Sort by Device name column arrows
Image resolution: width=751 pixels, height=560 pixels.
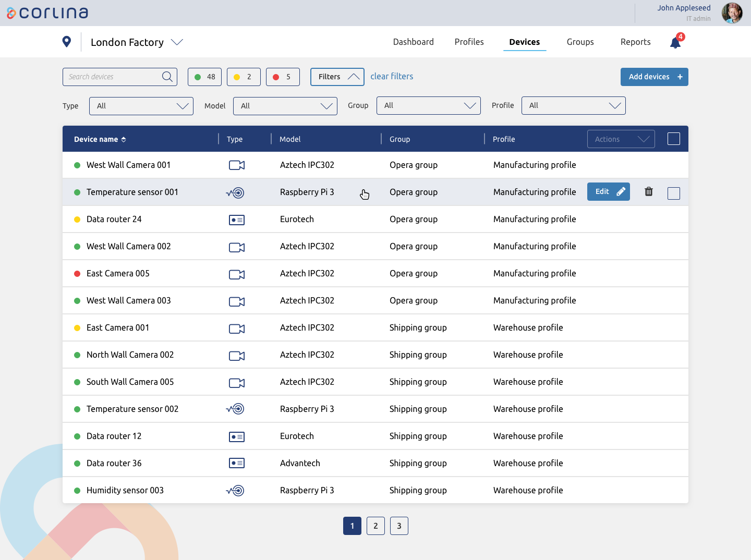pos(124,139)
